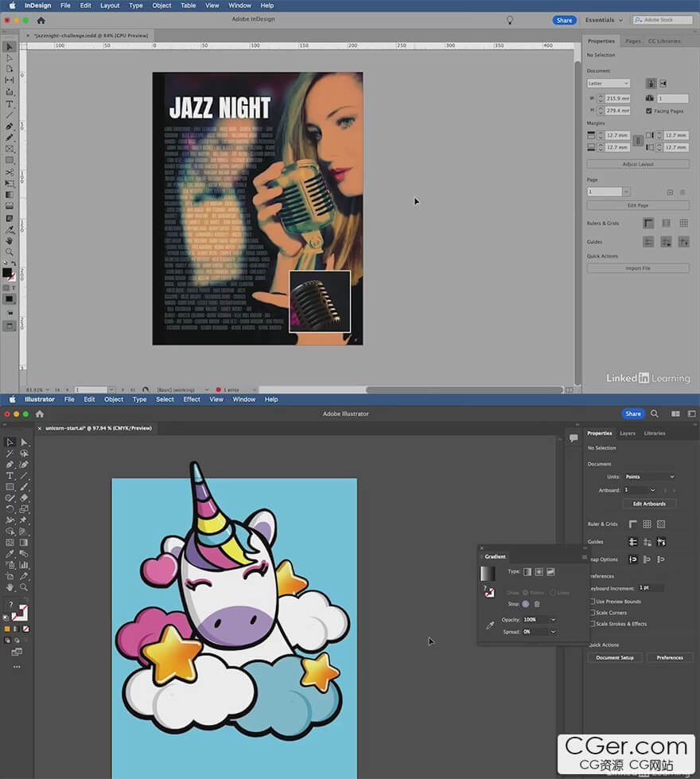Open the Illustrator Edit Toolbar ellipsis
Screen dimensions: 700x779
click(x=17, y=667)
